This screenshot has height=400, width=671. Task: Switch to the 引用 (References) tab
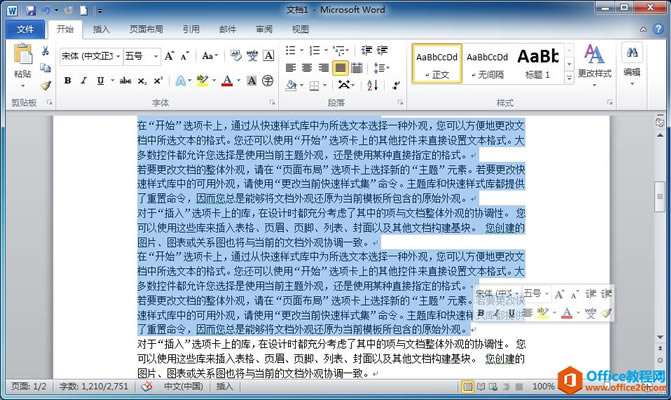coord(191,29)
